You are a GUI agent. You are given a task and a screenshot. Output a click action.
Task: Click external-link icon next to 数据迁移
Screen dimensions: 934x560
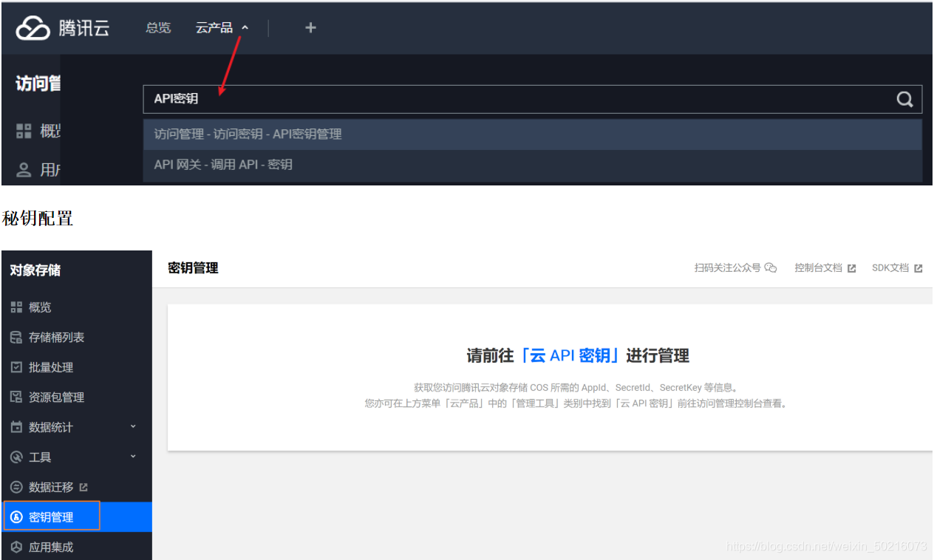83,487
